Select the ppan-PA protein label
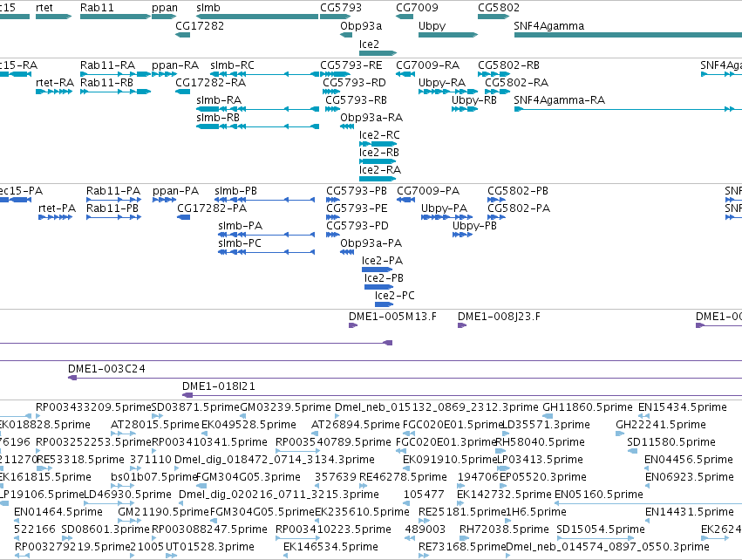 tap(175, 191)
